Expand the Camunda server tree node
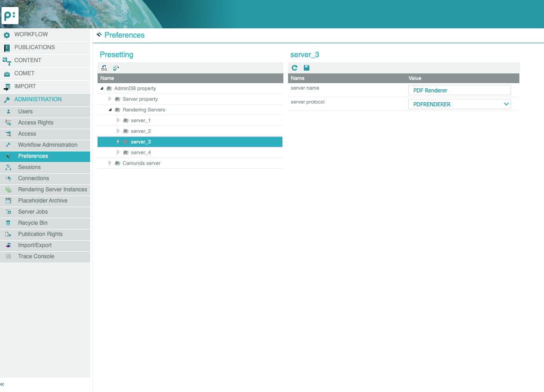Image resolution: width=544 pixels, height=392 pixels. point(110,163)
